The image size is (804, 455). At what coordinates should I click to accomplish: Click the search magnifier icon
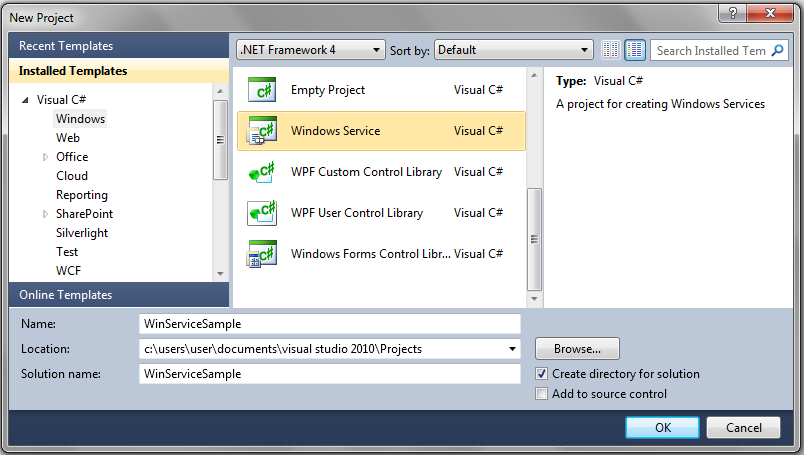777,50
